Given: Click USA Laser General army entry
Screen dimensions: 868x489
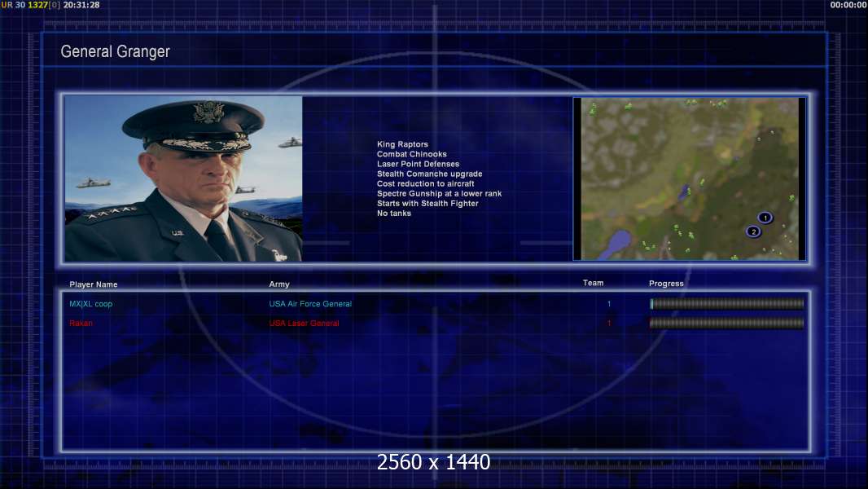Looking at the screenshot, I should 304,324.
